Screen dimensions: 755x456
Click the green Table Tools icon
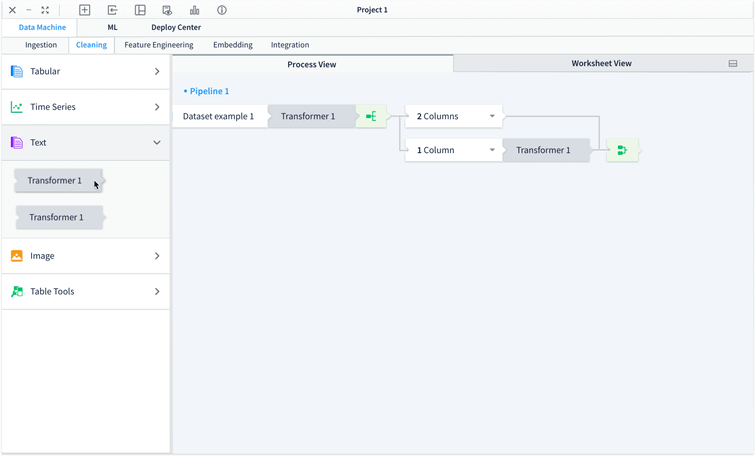[x=17, y=291]
